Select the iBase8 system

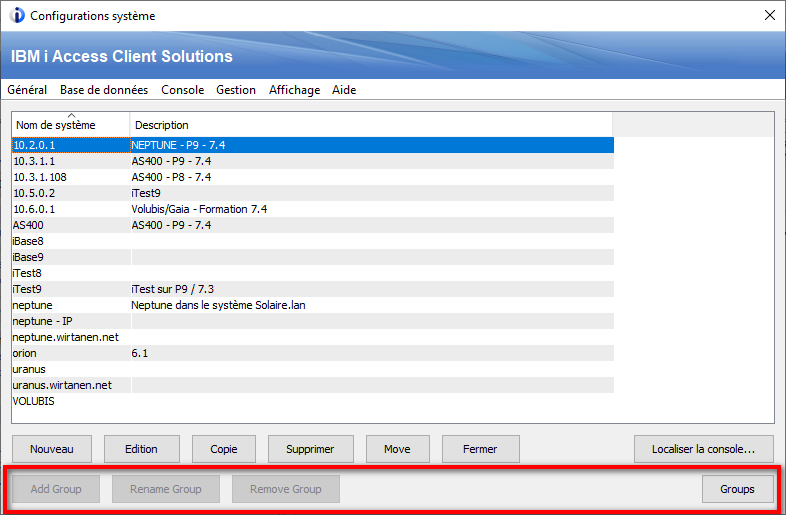coord(28,241)
